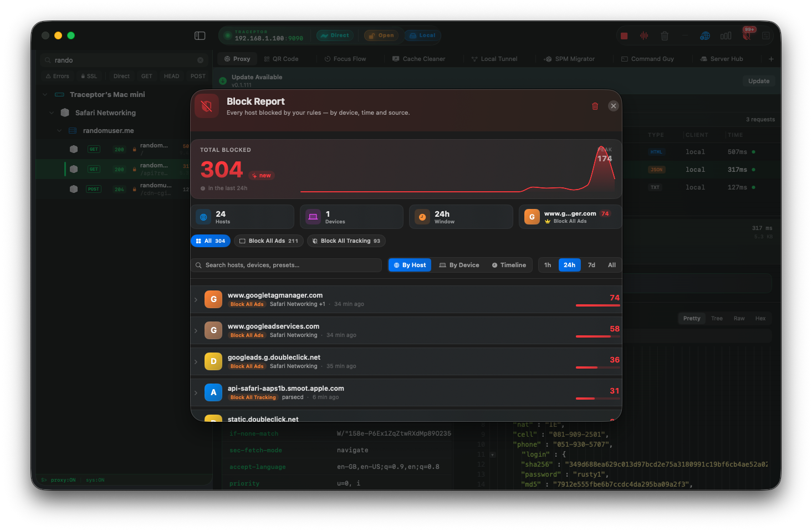Click brown G icon for googleadservices row
This screenshot has height=531, width=812.
coord(213,330)
